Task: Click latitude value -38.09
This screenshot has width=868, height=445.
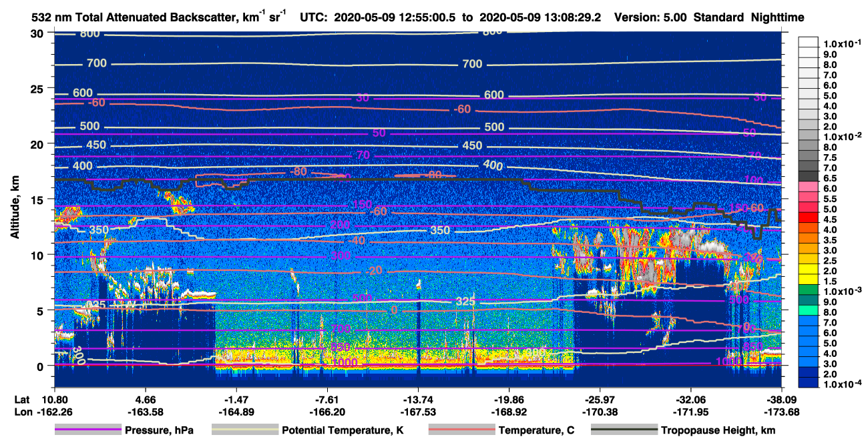Action: [x=782, y=399]
